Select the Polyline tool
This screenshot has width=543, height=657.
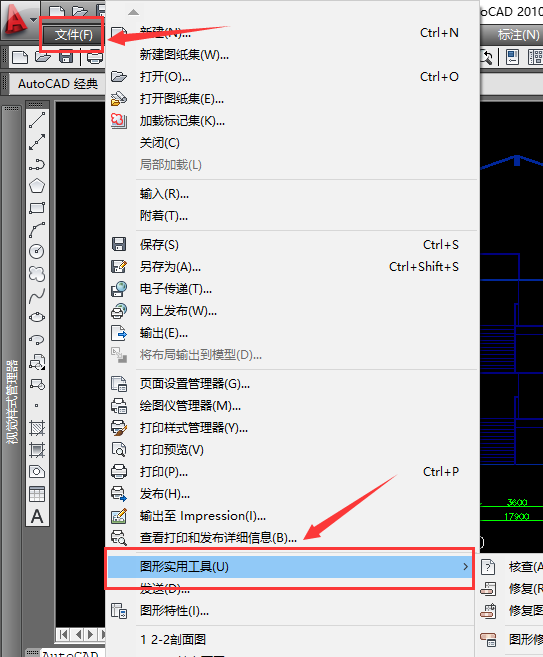click(x=37, y=164)
